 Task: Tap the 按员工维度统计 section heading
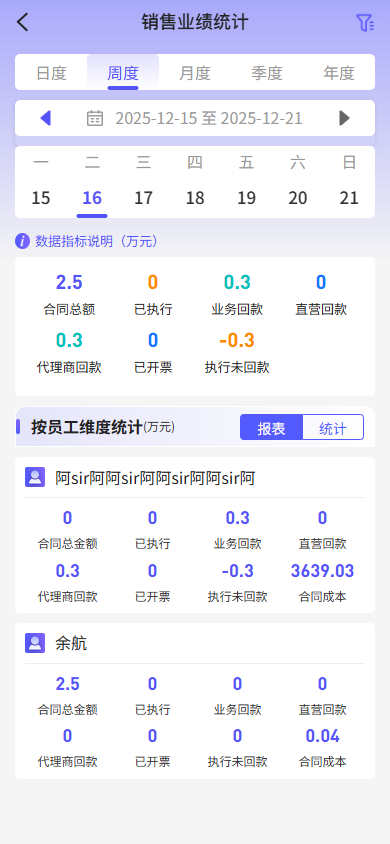tap(87, 427)
